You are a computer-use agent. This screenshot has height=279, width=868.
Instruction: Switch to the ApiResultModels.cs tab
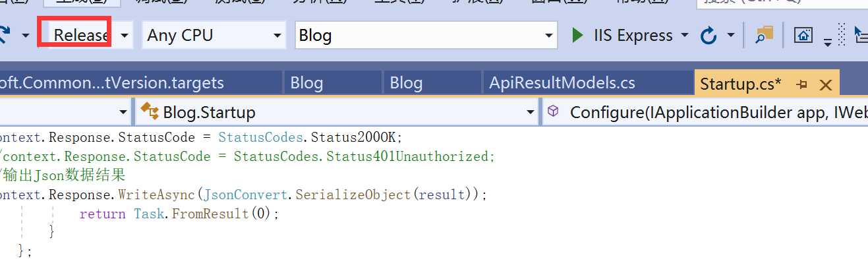[562, 84]
